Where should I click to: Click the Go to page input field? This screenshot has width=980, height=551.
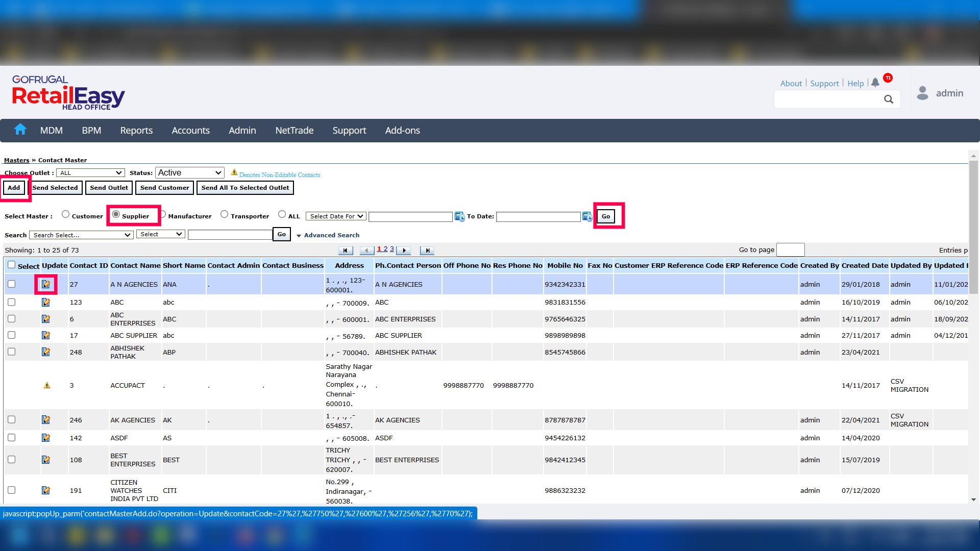[x=790, y=250]
